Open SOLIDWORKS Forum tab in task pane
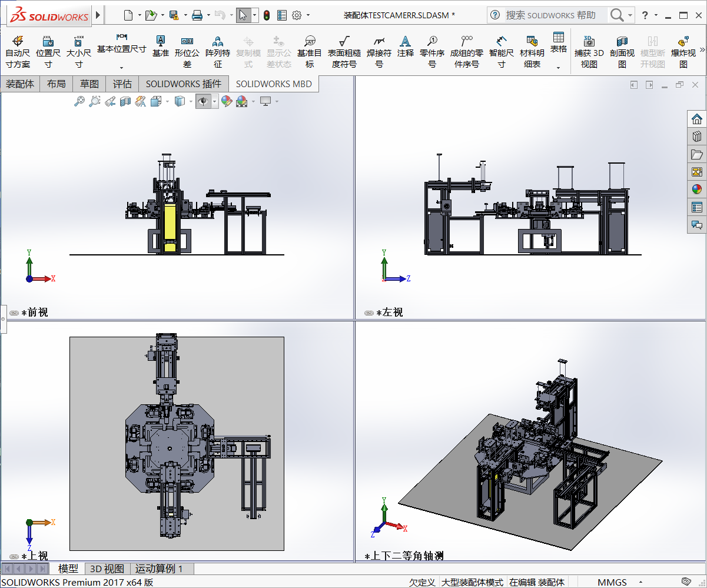This screenshot has width=707, height=588. pos(697,225)
